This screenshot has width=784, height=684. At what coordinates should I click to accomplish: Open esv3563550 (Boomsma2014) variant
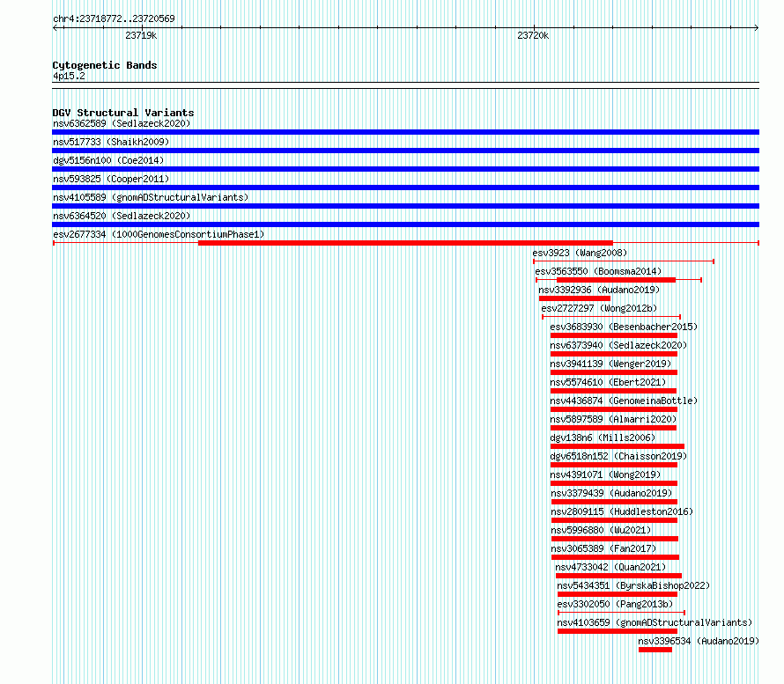[x=598, y=271]
